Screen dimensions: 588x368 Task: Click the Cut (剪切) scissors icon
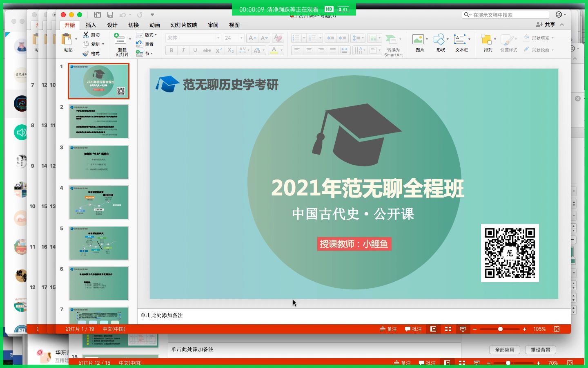(86, 35)
